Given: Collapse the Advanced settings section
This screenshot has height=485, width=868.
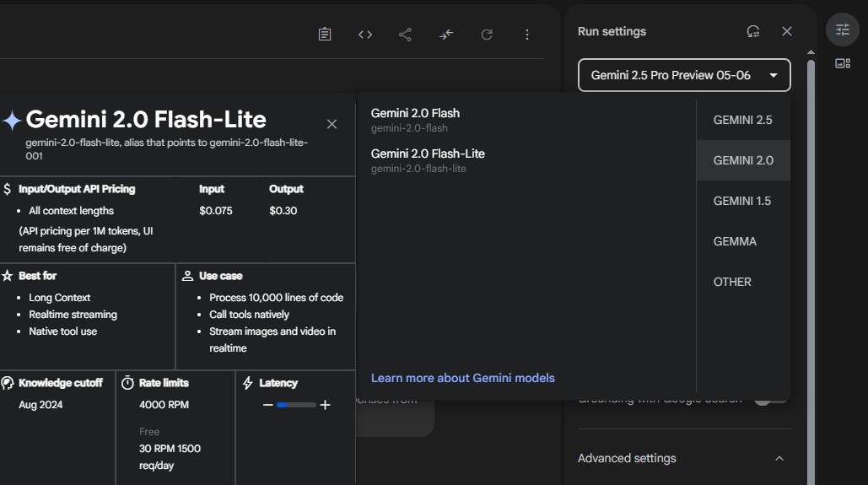Looking at the screenshot, I should tap(779, 458).
